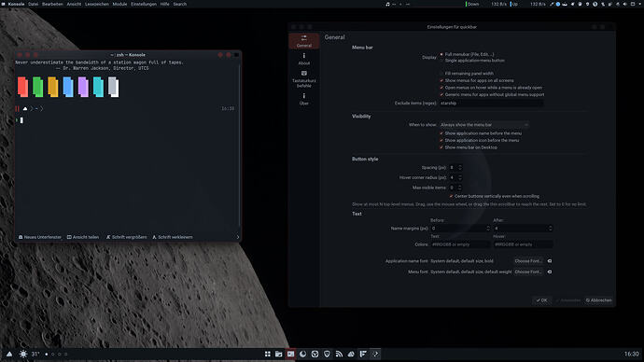Click the Max visible items spinbox
Screen dimensions: 644x362
pos(455,188)
